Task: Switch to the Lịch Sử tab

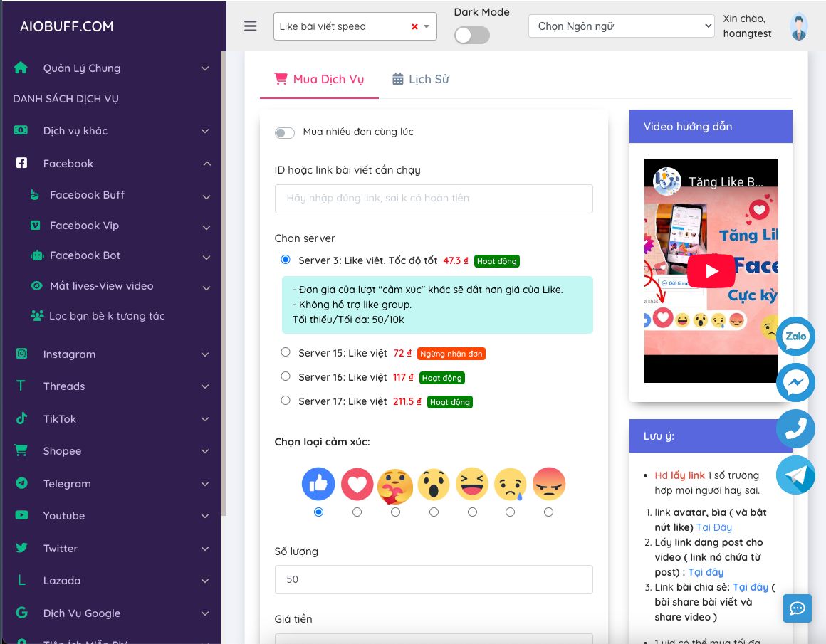Action: pos(421,79)
